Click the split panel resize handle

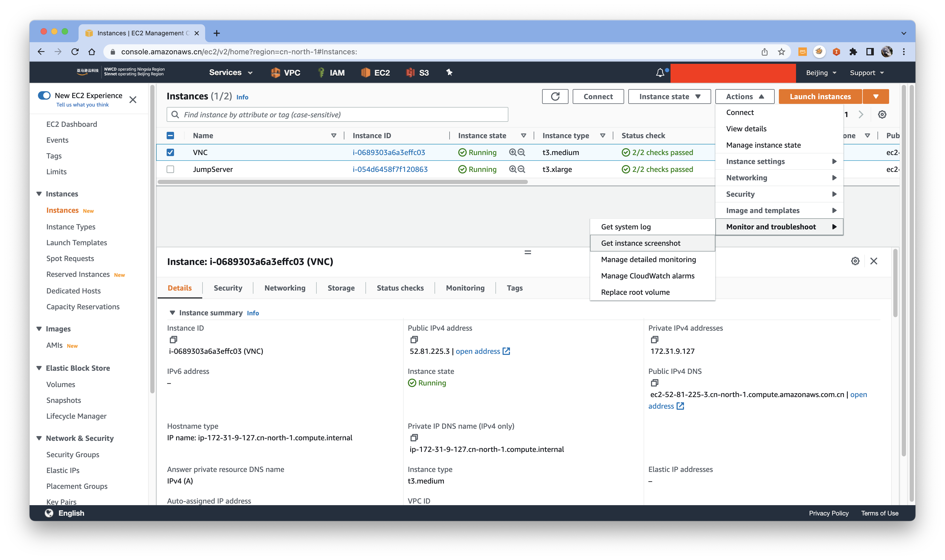[528, 253]
